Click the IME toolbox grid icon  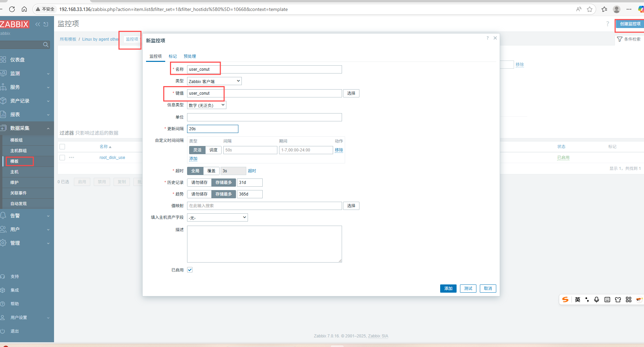[628, 299]
